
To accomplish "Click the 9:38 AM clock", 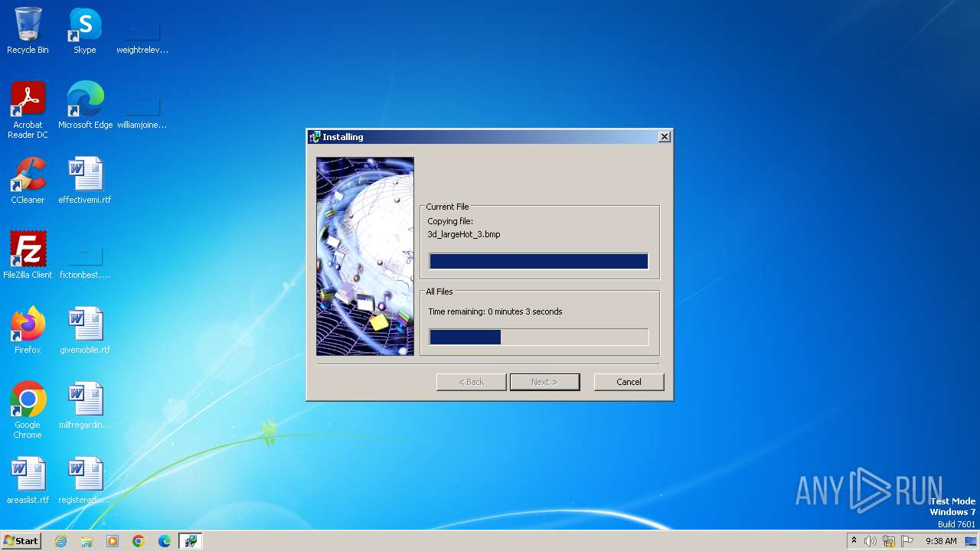I will [x=941, y=541].
